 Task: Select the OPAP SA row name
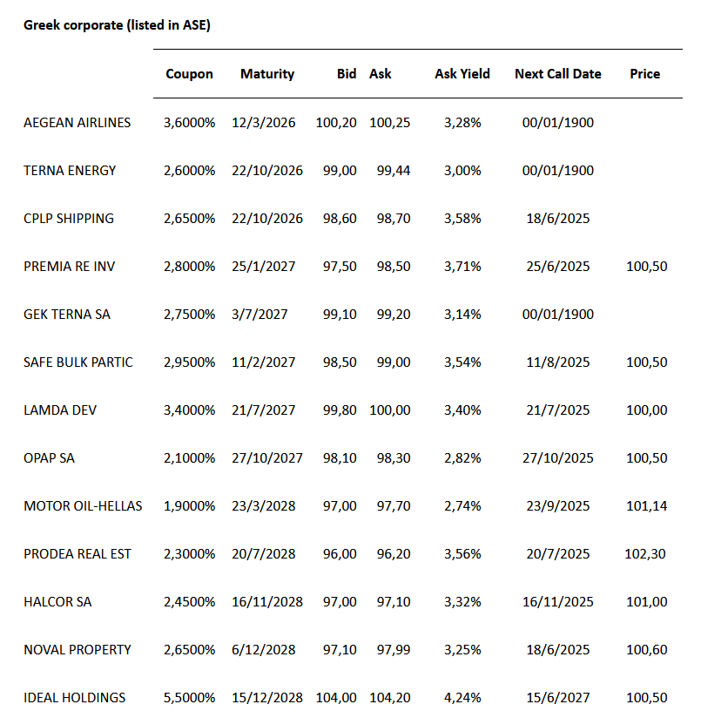pyautogui.click(x=50, y=458)
